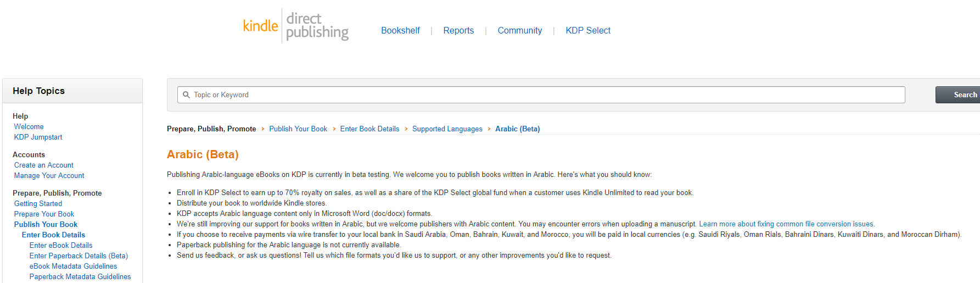Click the Prepare, Publish, Promote sidebar heading
Viewport: 980px width, 283px height.
(57, 193)
